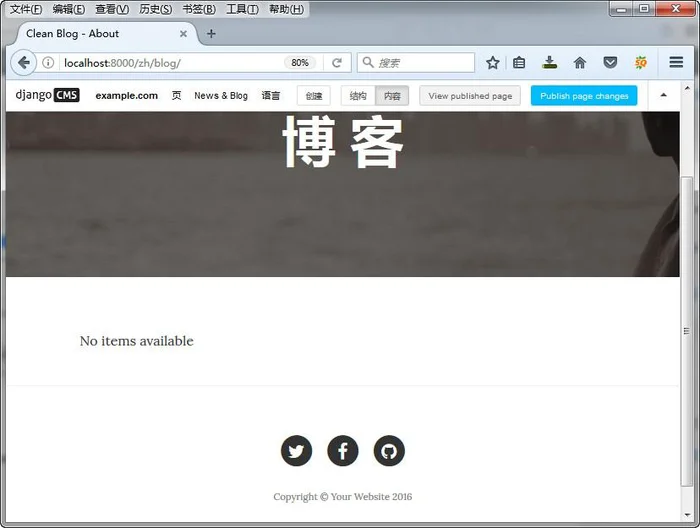This screenshot has height=528, width=700.
Task: Open the 书签(B) menu
Action: [199, 9]
